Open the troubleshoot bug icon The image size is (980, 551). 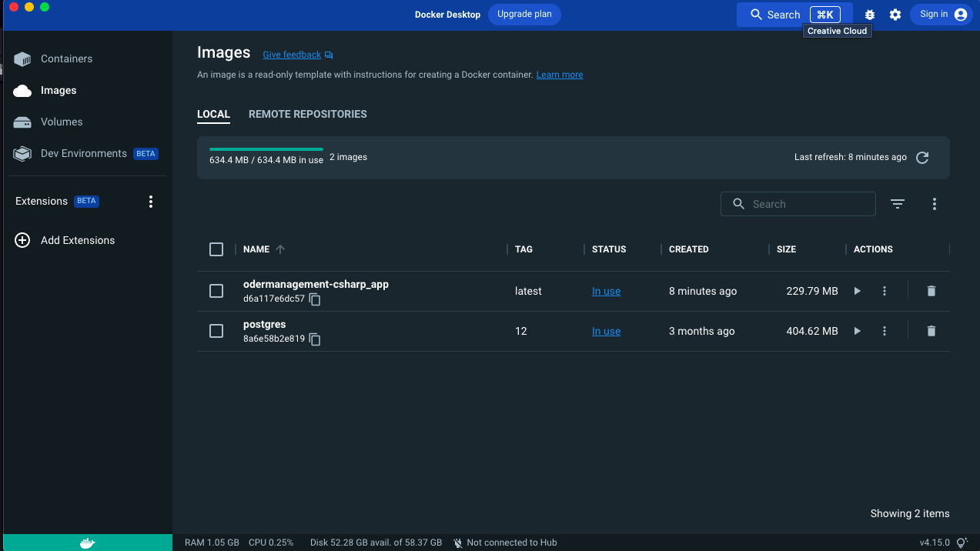870,15
